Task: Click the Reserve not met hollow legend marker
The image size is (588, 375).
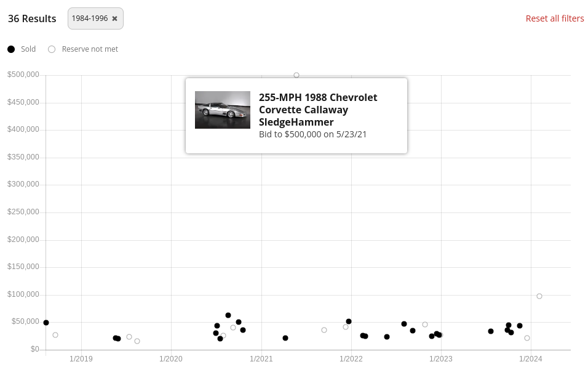Action: (x=52, y=49)
